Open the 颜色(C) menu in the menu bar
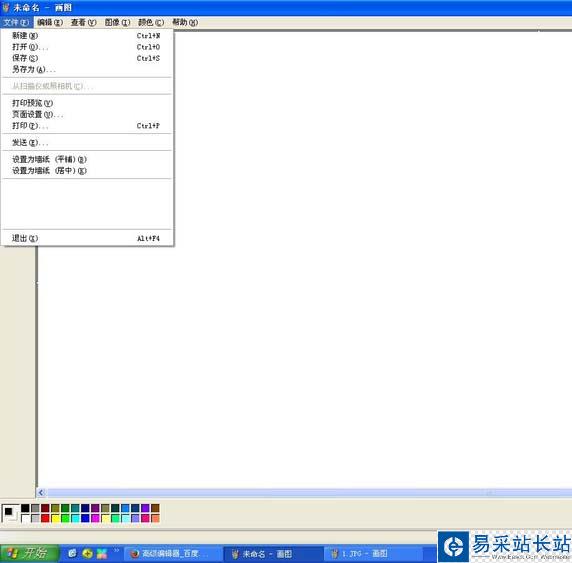 [x=151, y=22]
